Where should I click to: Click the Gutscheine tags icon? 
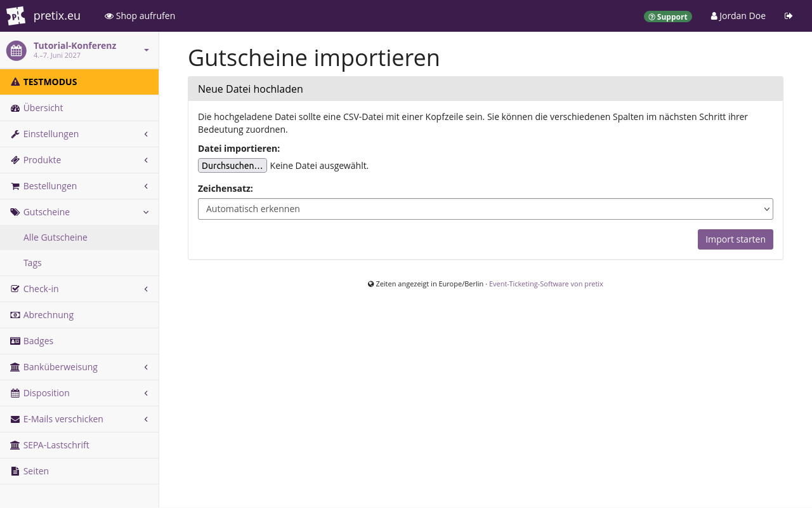point(15,212)
